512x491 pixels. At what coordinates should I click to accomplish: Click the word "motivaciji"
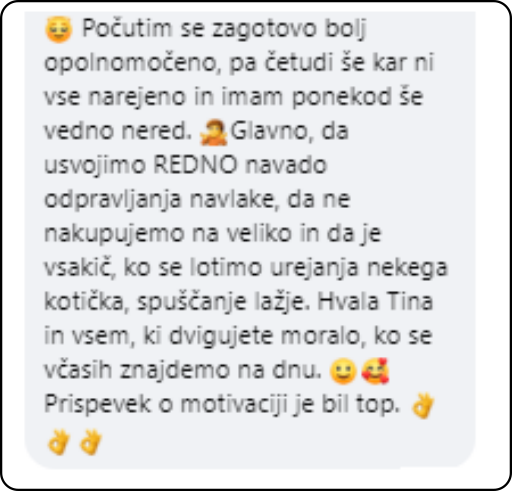coord(234,405)
